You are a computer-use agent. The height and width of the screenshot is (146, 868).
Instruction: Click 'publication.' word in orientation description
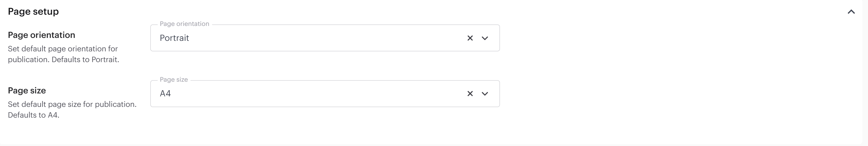coord(29,59)
